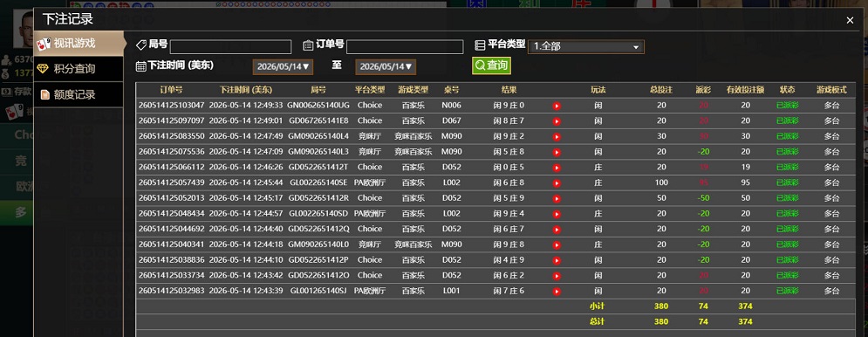
Task: Play video replay for order 260514125044692
Action: pyautogui.click(x=557, y=230)
